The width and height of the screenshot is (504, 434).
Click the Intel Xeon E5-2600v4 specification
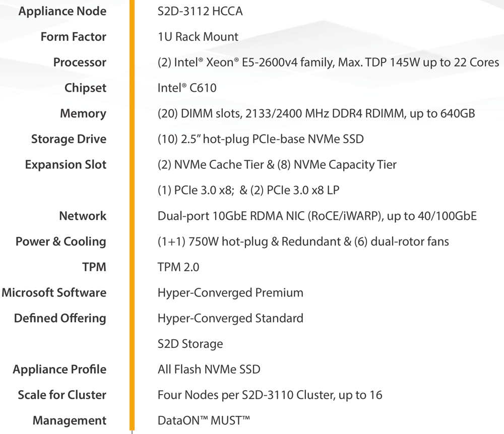coord(328,62)
